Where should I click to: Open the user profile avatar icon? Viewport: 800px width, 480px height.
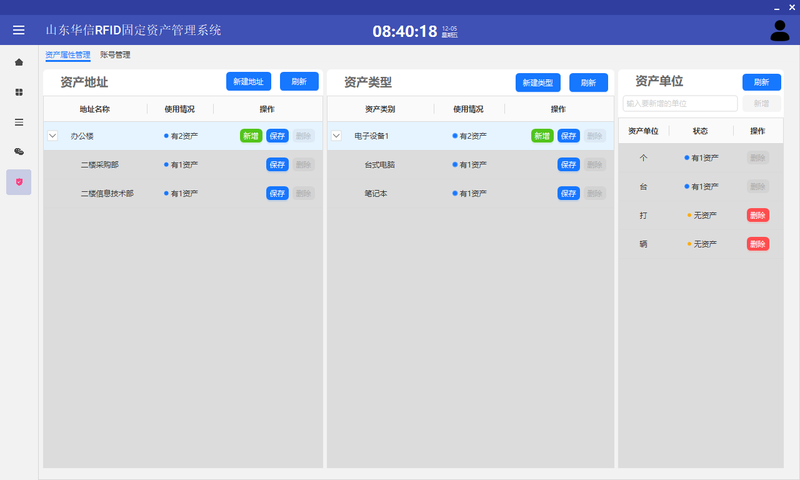780,31
